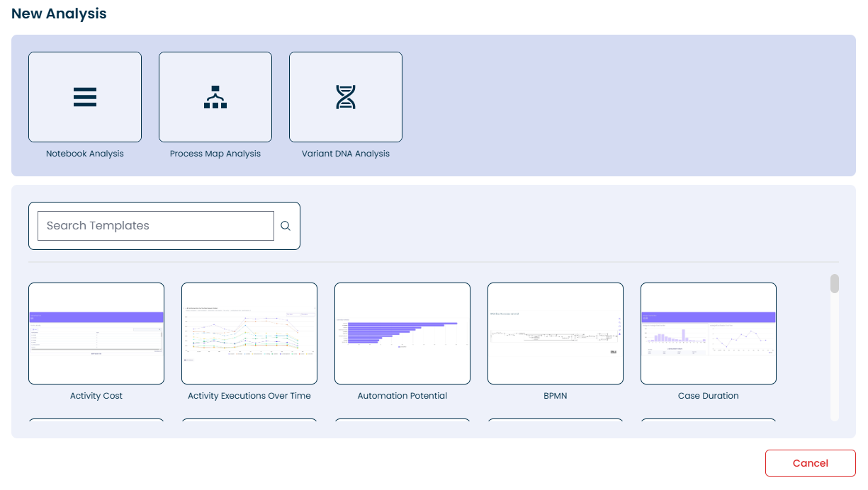Click the 'Variant DNA Analysis' label

(346, 154)
